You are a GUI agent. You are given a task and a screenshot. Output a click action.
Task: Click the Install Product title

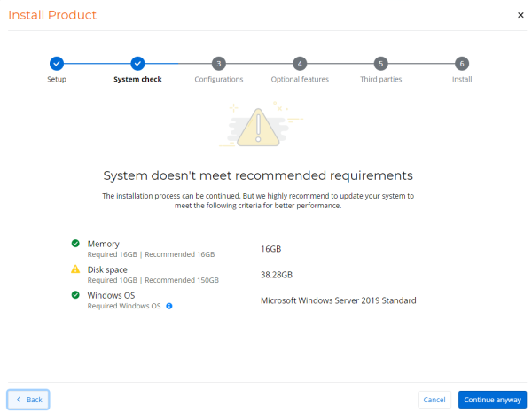(x=52, y=15)
